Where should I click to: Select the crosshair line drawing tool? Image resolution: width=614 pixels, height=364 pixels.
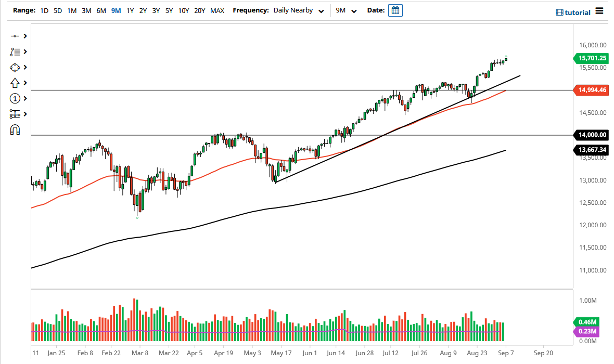click(x=16, y=36)
